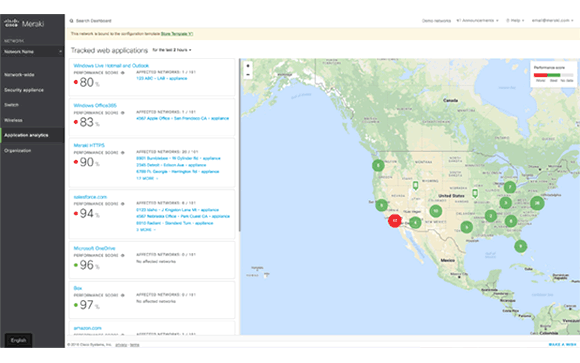Click the info icon beside Office365 performance score
580x363 pixels.
123,113
